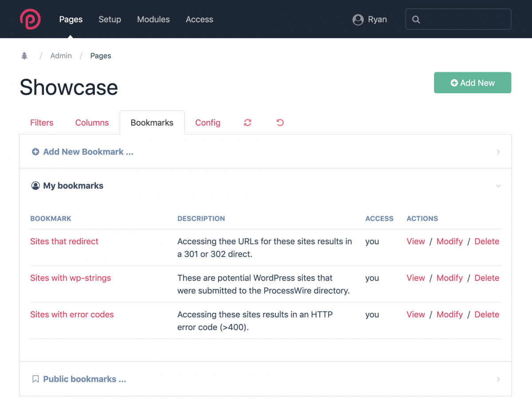Modify the Sites with error codes bookmark
Screen dimensions: 532x399
[x=450, y=314]
